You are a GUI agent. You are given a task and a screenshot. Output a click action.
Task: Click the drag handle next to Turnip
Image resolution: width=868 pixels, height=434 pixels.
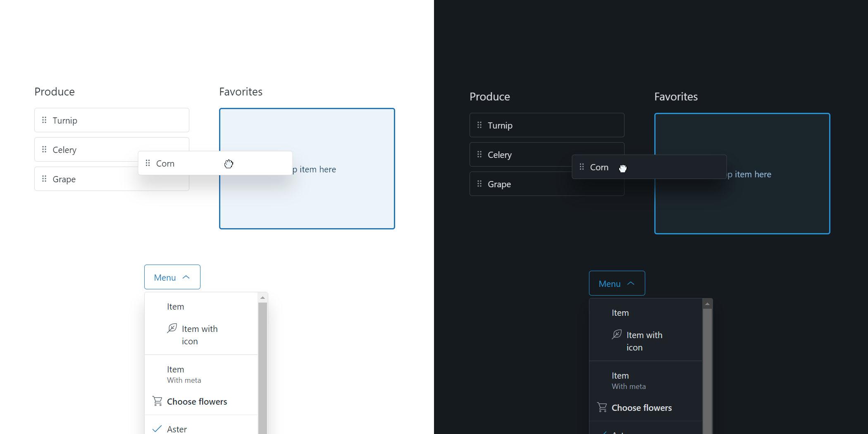[x=44, y=120]
